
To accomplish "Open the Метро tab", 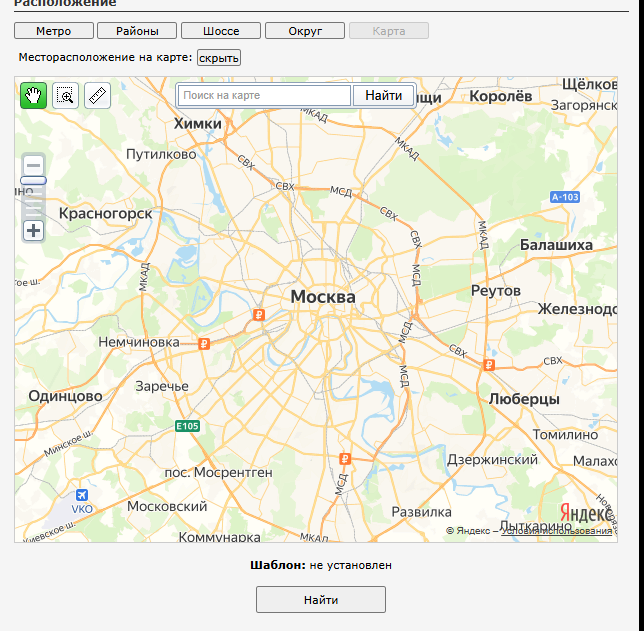I will click(54, 31).
